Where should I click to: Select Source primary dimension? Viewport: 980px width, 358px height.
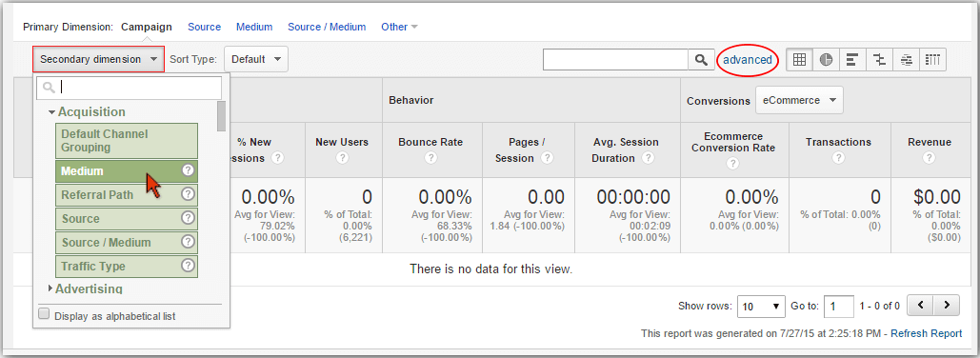click(x=205, y=27)
